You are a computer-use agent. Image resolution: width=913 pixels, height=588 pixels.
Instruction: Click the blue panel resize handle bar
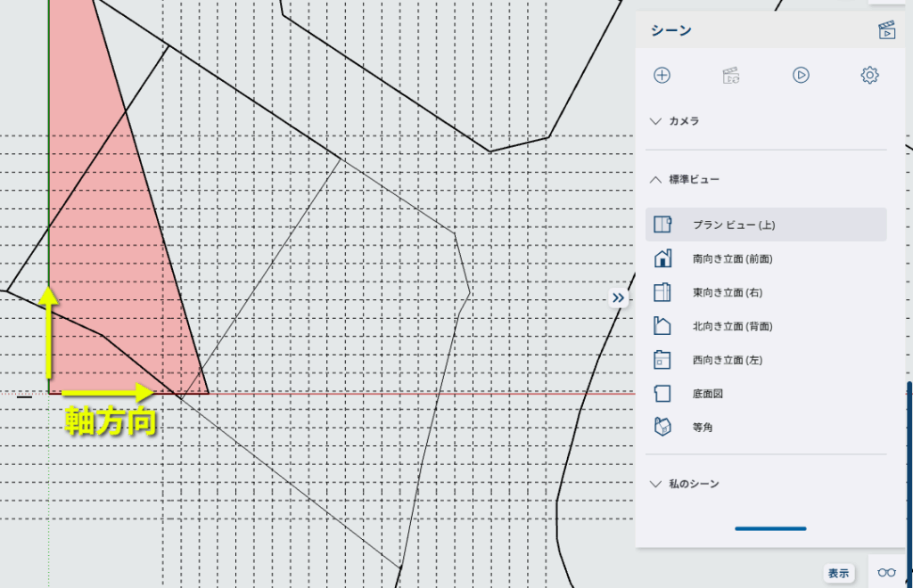770,528
